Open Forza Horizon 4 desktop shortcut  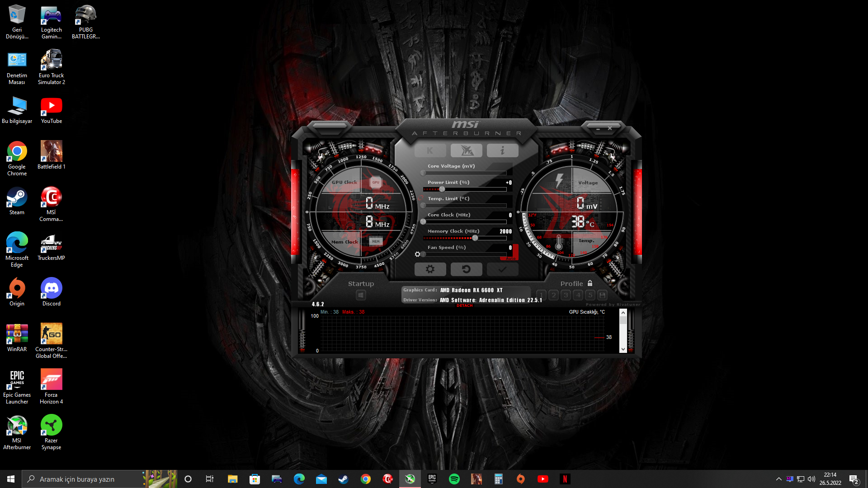tap(51, 387)
